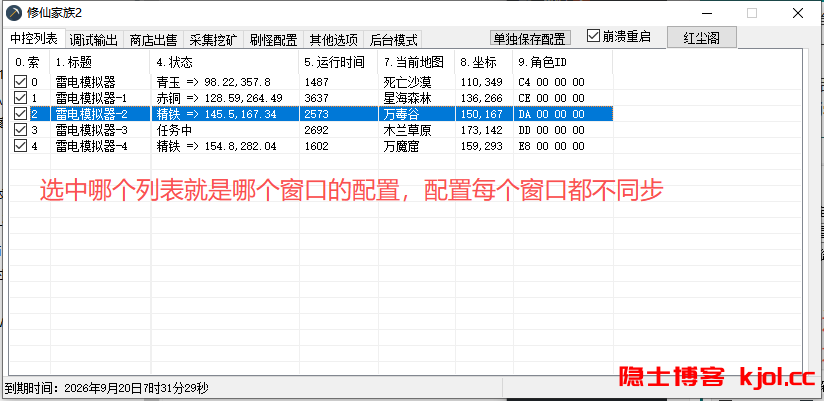
Task: Click role ID CE 00 00 00
Action: click(x=551, y=98)
